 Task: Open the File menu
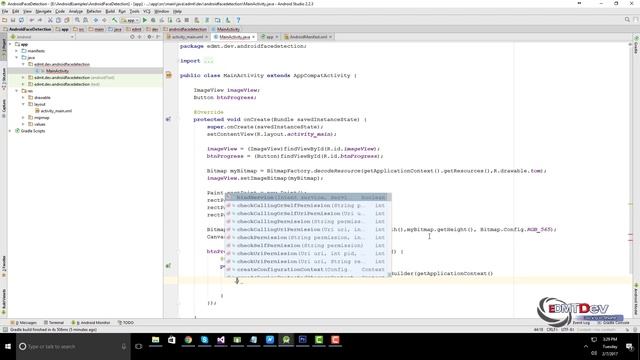pyautogui.click(x=5, y=11)
